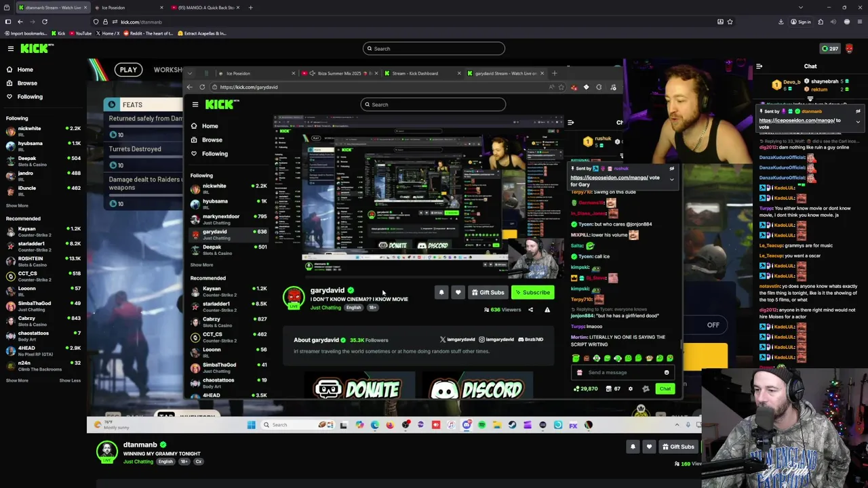
Task: Open the browser application menu
Action: (859, 22)
